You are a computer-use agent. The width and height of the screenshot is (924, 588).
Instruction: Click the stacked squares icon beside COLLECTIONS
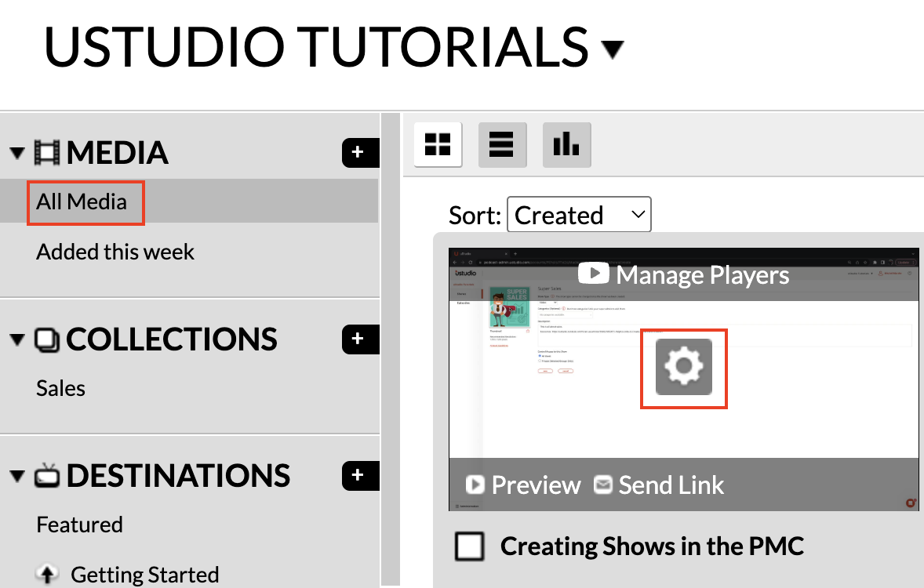(x=46, y=340)
